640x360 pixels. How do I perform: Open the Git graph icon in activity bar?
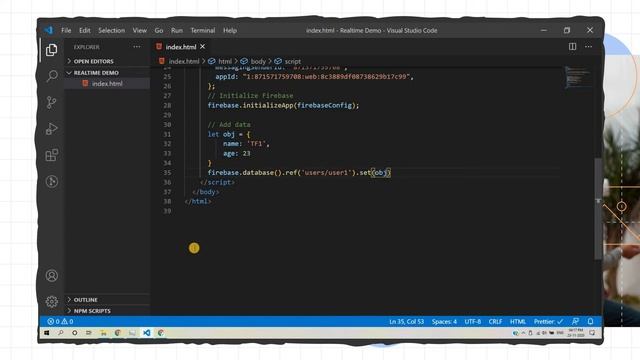[x=51, y=181]
